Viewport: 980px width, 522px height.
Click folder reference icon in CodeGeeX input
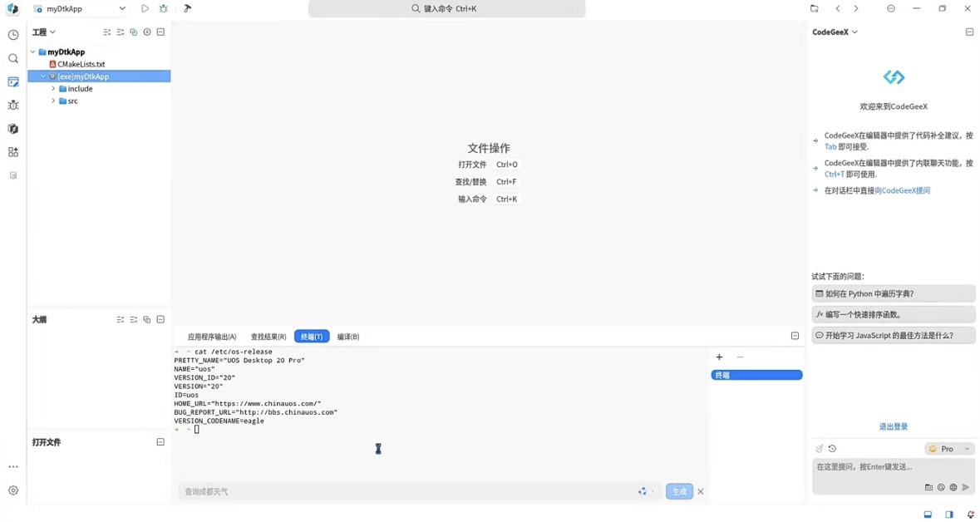tap(928, 487)
